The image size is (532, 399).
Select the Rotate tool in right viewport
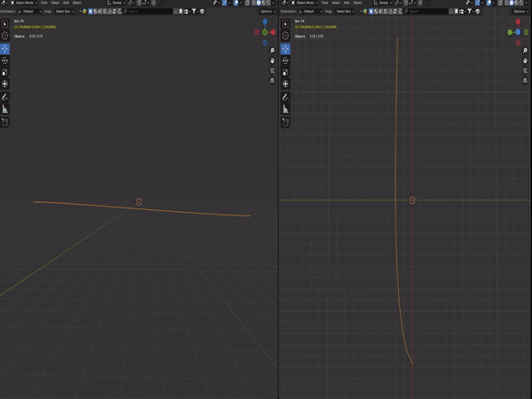[x=286, y=60]
